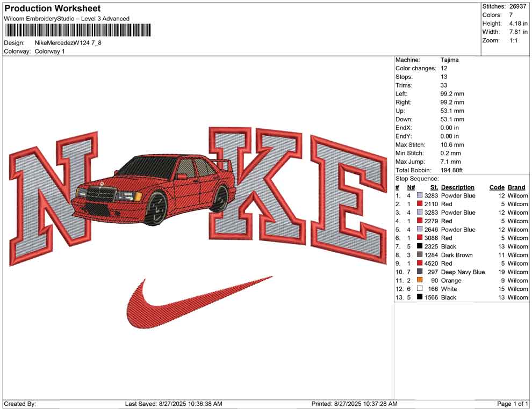Click the Production Worksheet title
Image resolution: width=532 pixels, height=409 pixels.
coord(53,9)
